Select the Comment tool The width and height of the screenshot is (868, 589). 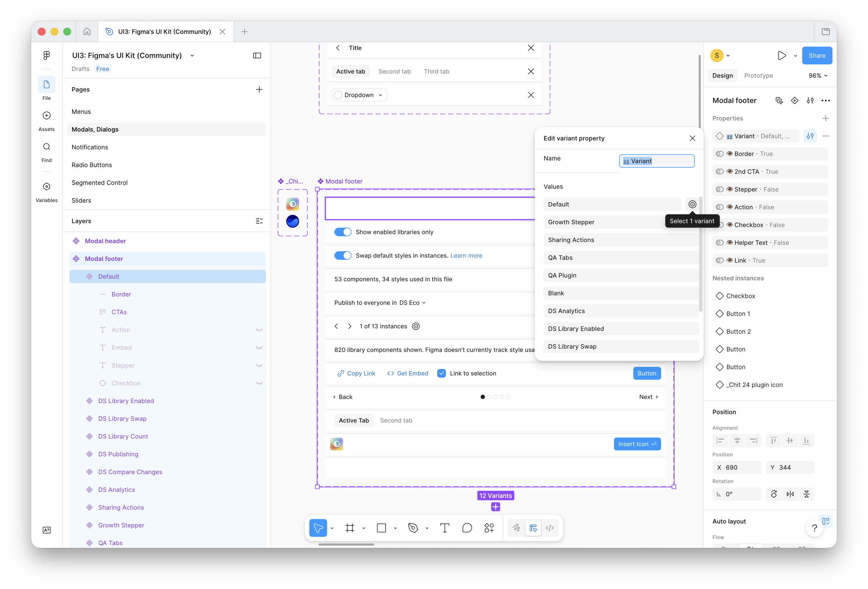467,528
